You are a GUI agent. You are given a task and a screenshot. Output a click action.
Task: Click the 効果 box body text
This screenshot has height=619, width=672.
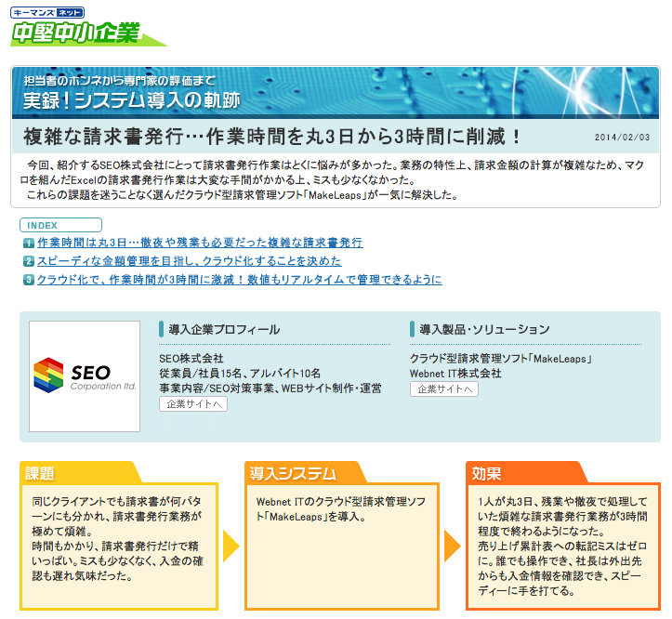coord(563,547)
